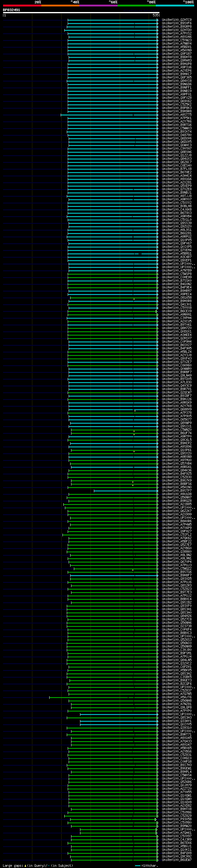
Task: Select UniRef100_Q10P61 entry
Action: (x=176, y=450)
